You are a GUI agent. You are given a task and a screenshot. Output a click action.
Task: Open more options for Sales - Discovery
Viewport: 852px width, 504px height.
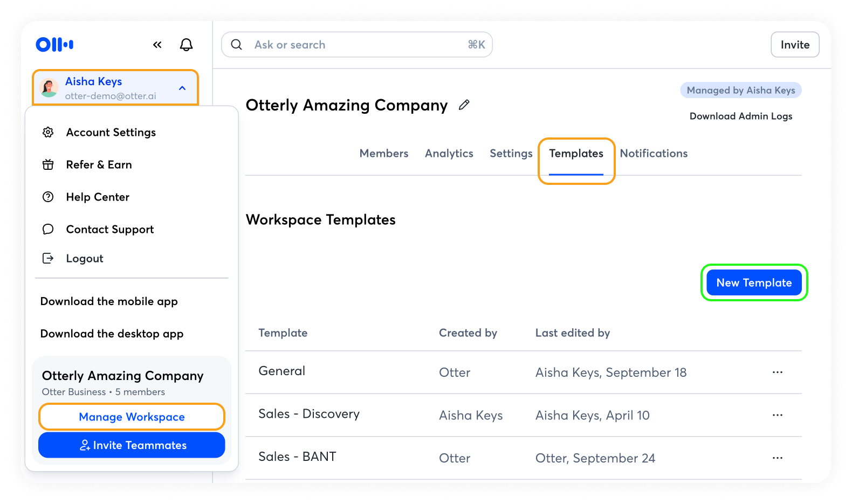tap(777, 415)
